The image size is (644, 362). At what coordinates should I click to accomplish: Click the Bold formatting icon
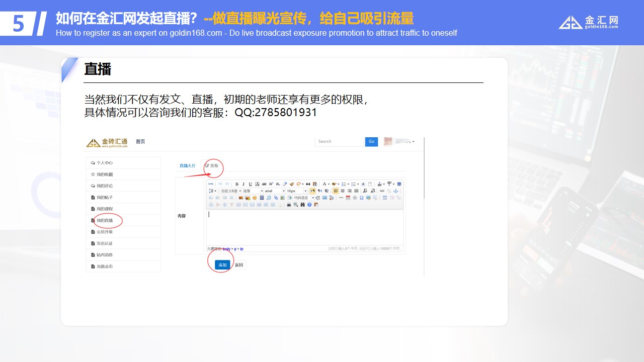(x=237, y=184)
